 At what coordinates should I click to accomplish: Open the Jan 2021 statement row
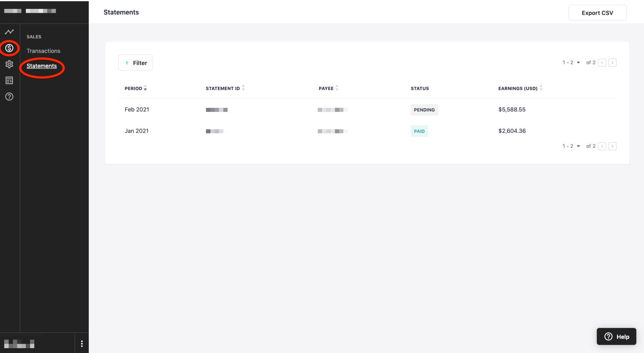[367, 131]
